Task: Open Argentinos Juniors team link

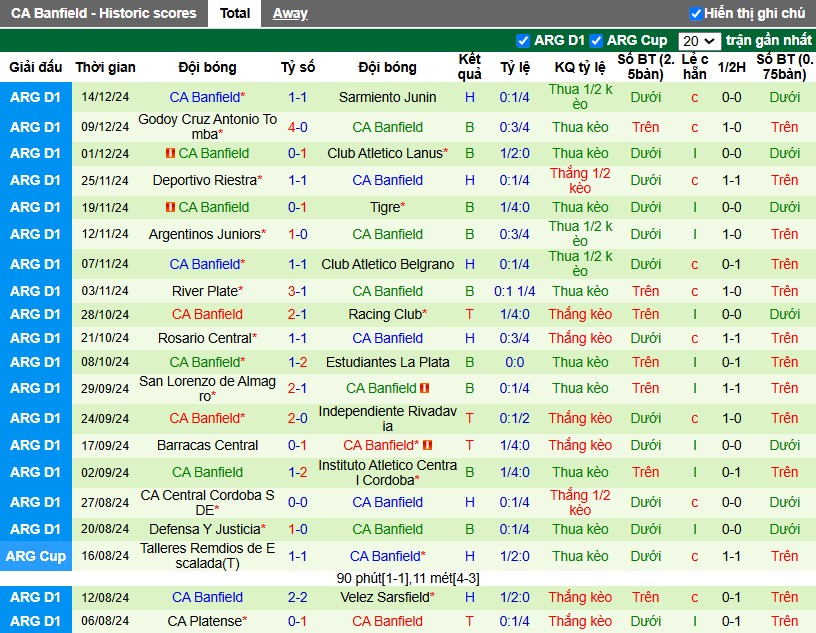Action: (205, 234)
